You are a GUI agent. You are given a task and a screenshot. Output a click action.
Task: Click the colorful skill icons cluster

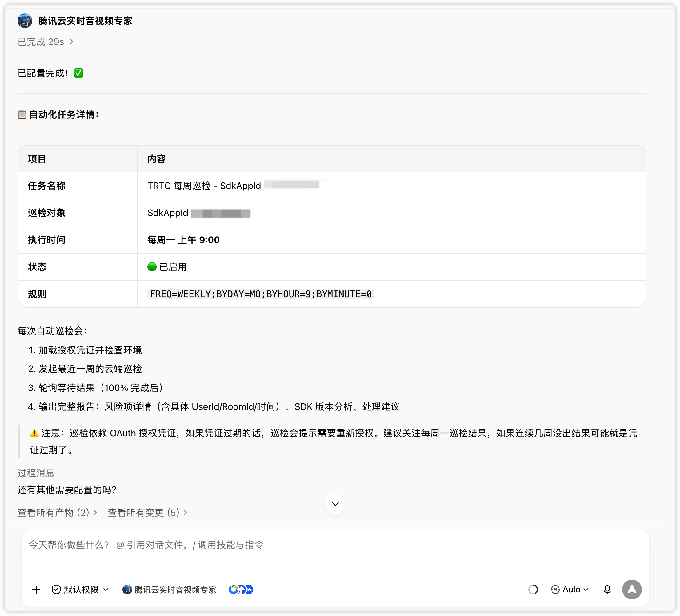point(241,589)
